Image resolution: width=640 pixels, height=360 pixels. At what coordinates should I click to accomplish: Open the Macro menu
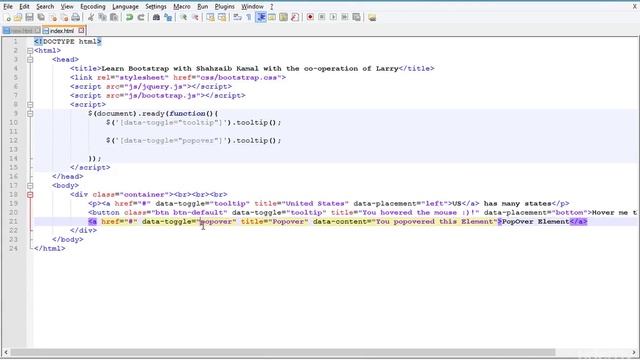point(182,7)
